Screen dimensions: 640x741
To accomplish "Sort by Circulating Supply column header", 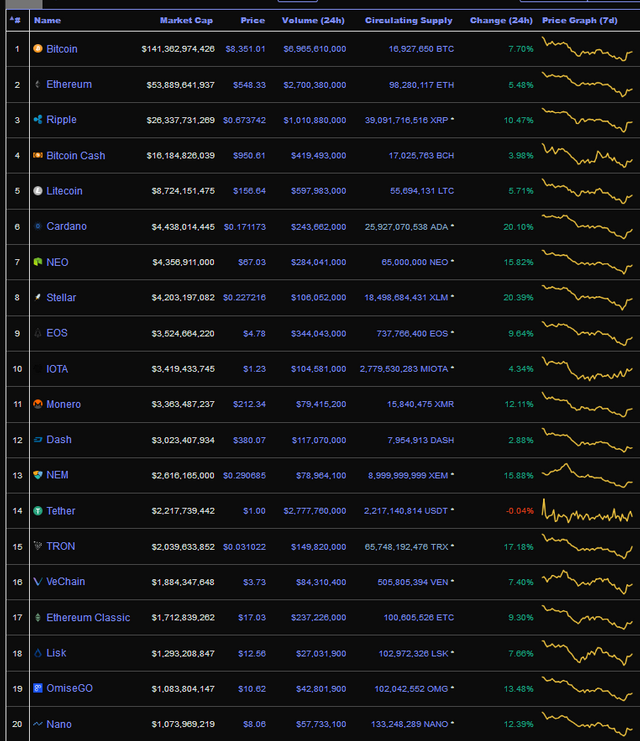I will (408, 20).
